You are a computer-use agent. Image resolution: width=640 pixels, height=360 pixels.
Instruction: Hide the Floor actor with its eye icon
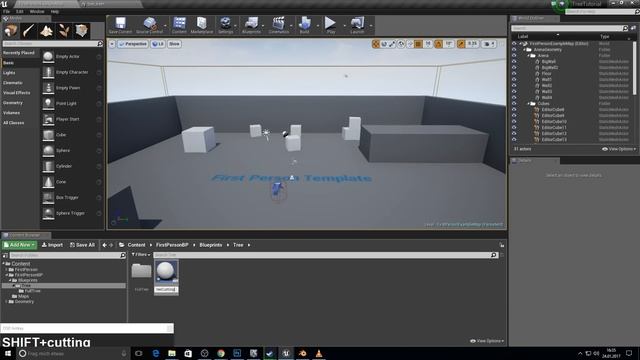[x=514, y=73]
